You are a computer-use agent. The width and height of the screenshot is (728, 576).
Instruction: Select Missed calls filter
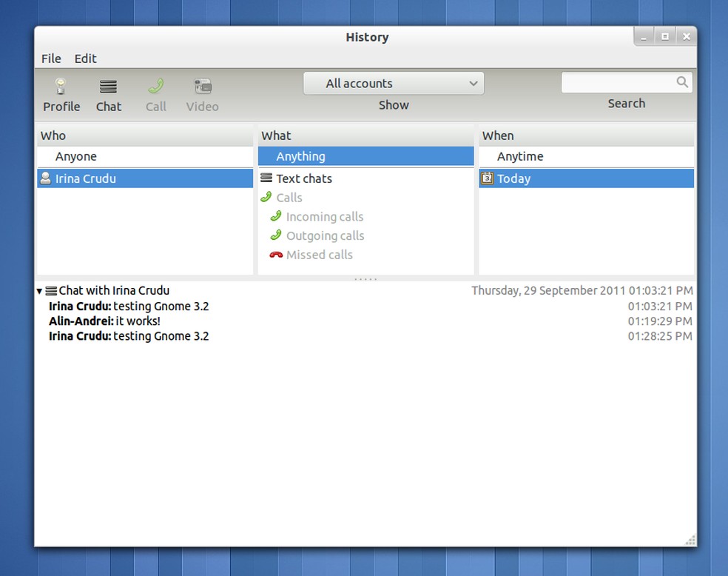(x=366, y=255)
